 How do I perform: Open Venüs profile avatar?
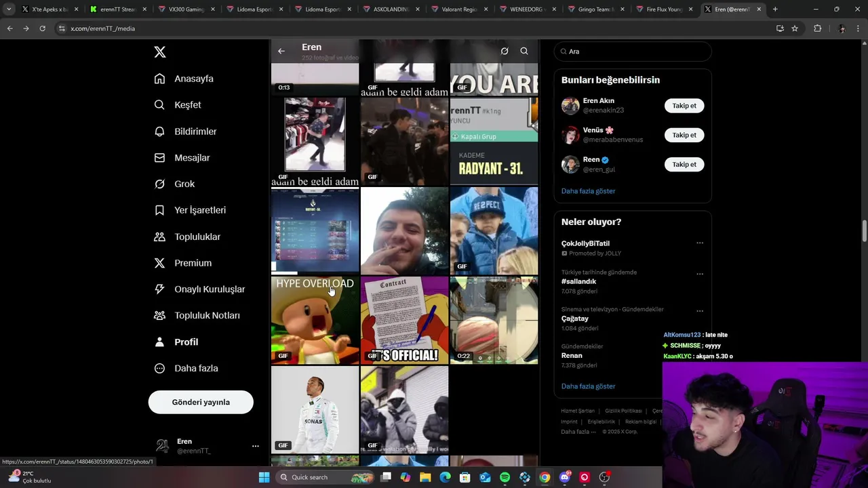point(570,135)
